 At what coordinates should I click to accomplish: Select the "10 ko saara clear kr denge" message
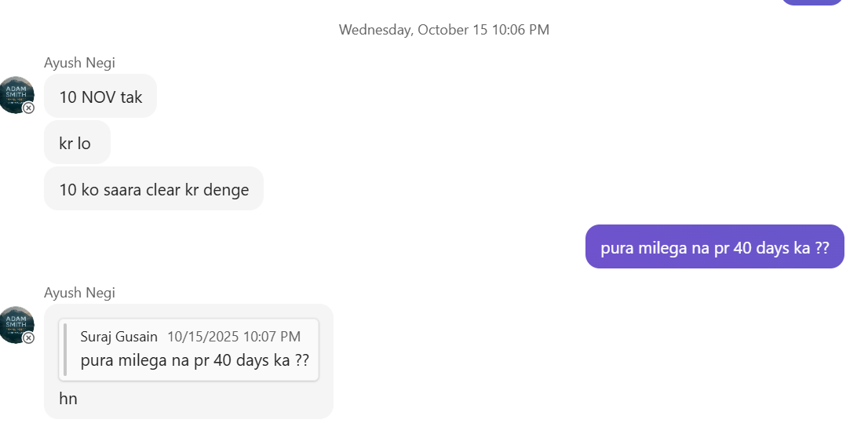(x=154, y=189)
